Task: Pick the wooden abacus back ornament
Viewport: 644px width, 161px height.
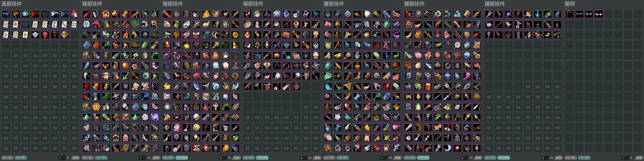Action: click(86, 35)
